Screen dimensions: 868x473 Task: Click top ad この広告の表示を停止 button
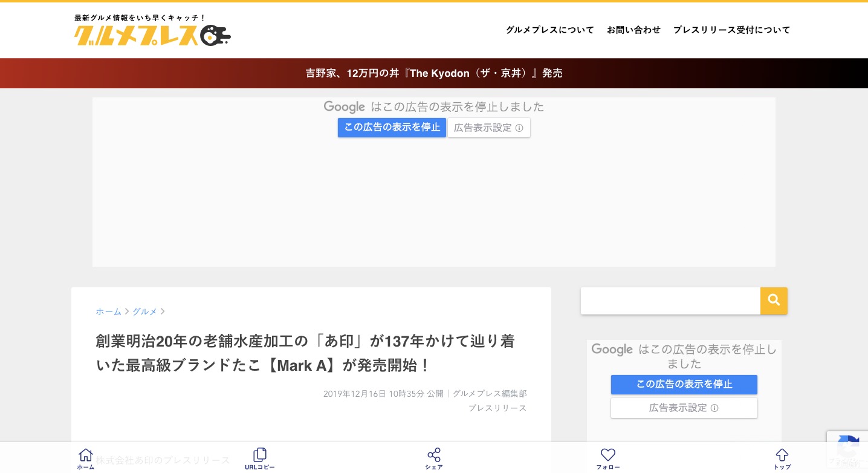[392, 128]
